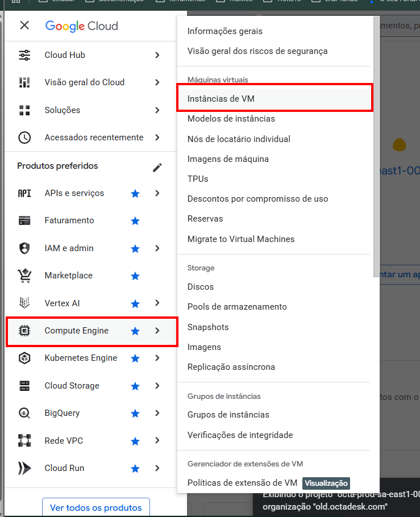Screen dimensions: 420x517
Task: Click the Faturamento billing icon
Action: click(24, 220)
